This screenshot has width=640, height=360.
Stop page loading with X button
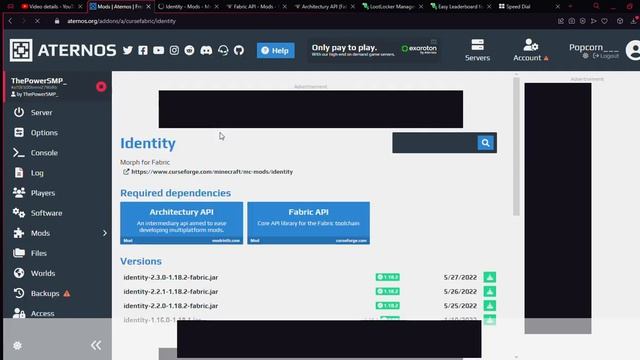coord(37,21)
